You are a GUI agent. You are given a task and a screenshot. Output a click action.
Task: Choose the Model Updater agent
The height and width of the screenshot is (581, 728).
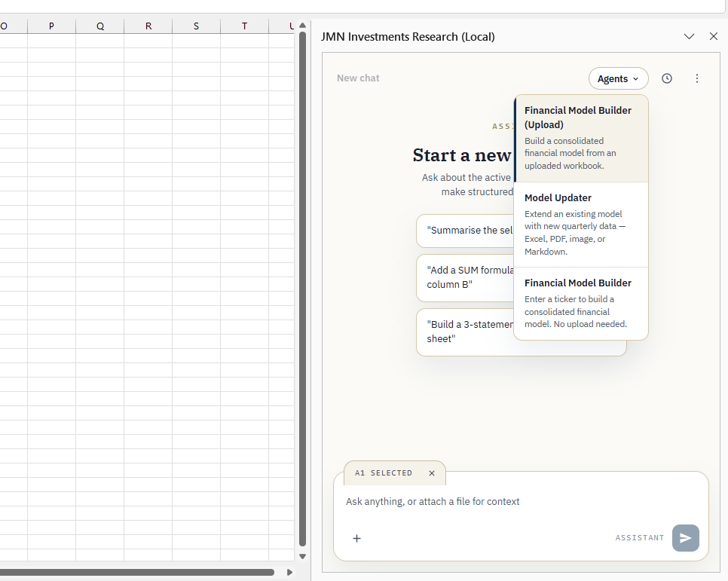click(x=581, y=225)
